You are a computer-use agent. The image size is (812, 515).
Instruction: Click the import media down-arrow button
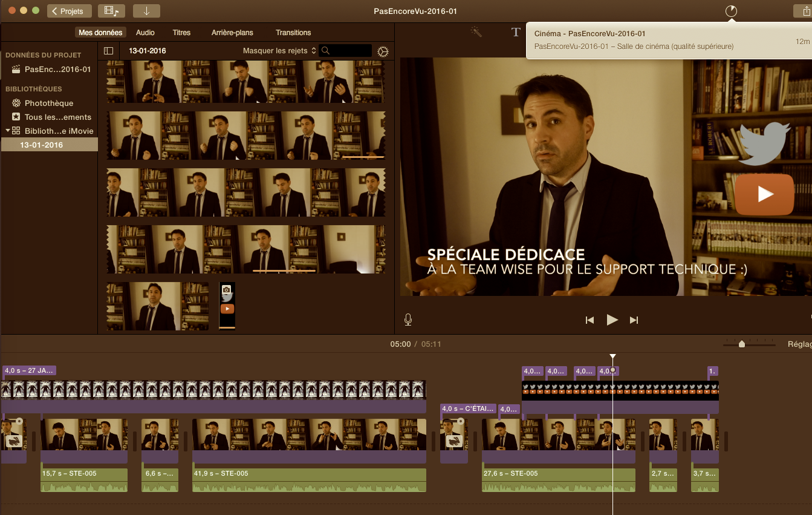[x=146, y=11]
